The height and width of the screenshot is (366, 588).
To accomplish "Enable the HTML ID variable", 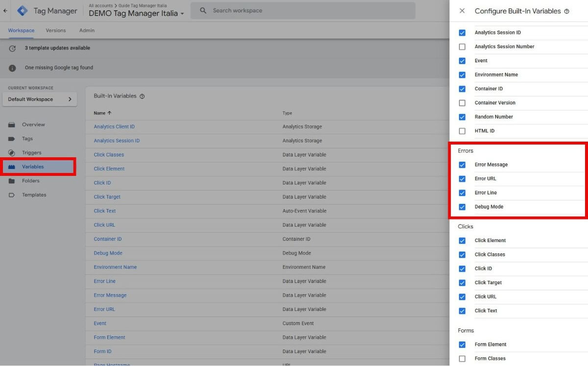I will coord(462,131).
